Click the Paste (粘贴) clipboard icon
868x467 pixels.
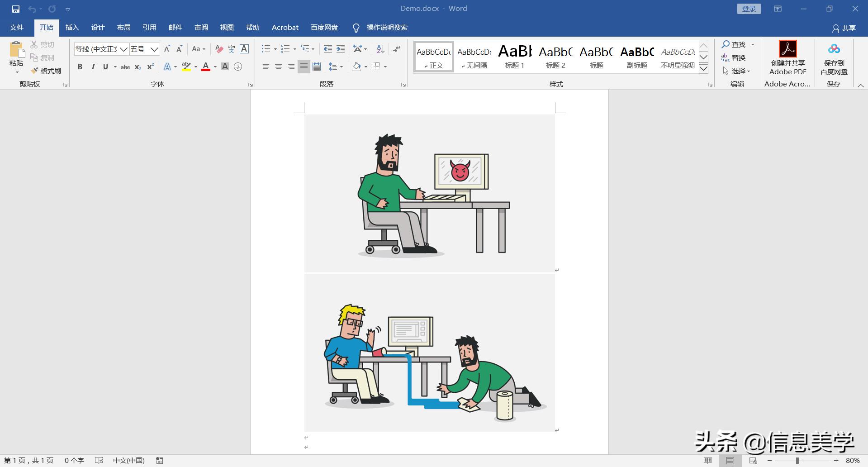tap(17, 50)
